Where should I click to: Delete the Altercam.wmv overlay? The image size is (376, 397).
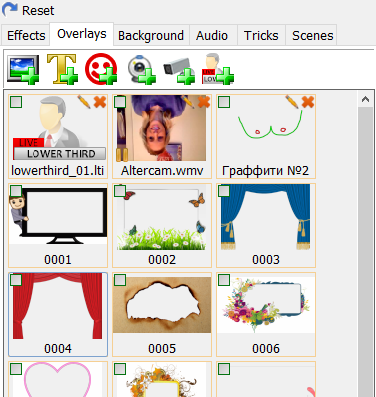[x=204, y=102]
